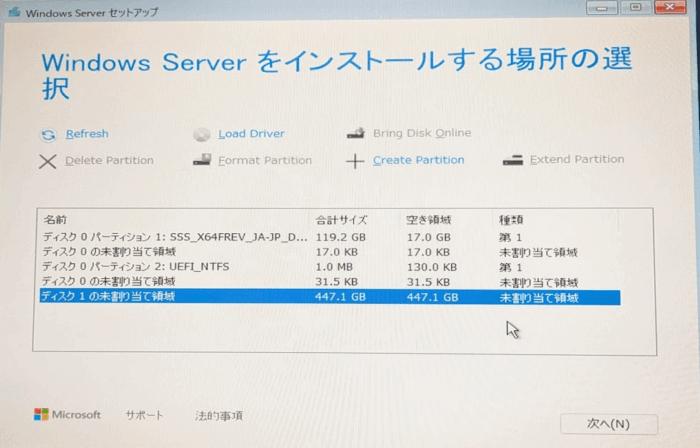Click the Refresh arrows icon

click(47, 135)
